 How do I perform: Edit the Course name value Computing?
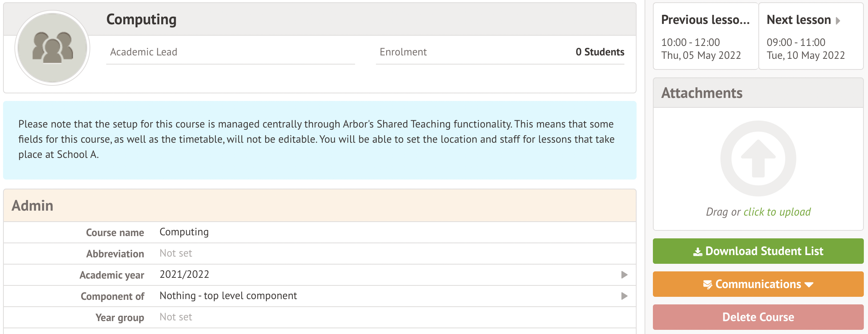(x=184, y=232)
